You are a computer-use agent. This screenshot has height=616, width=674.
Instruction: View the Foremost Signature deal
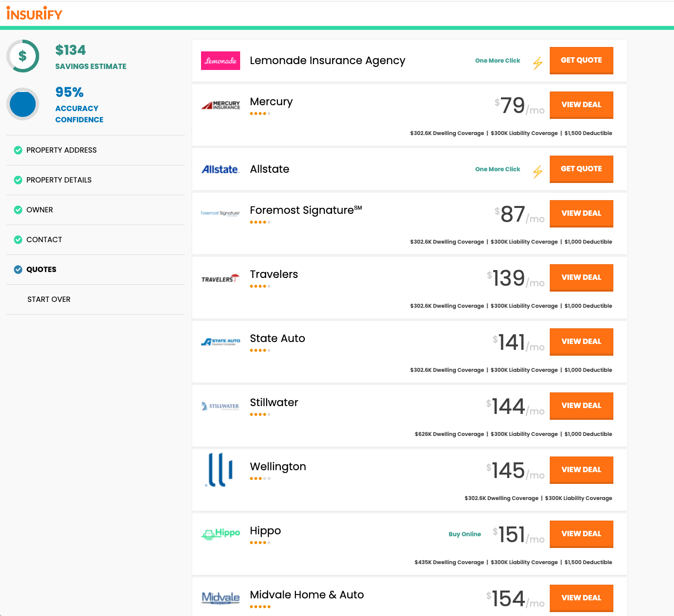[x=581, y=213]
